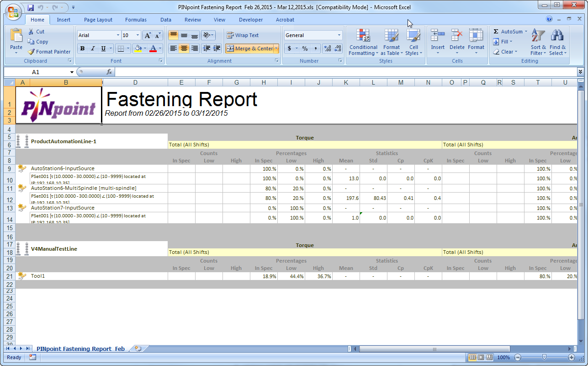Align text to the right
The image size is (588, 366).
[x=195, y=48]
